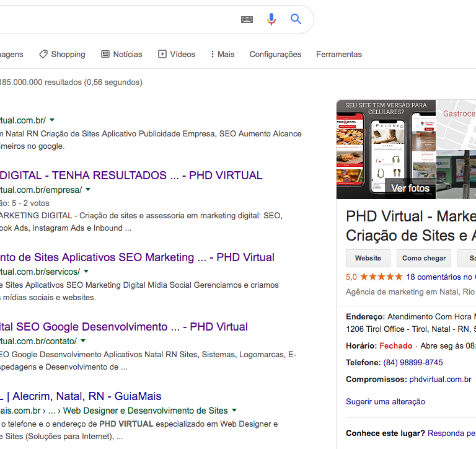Expand dropdown arrow beside first result URL
This screenshot has width=476, height=449.
(52, 120)
